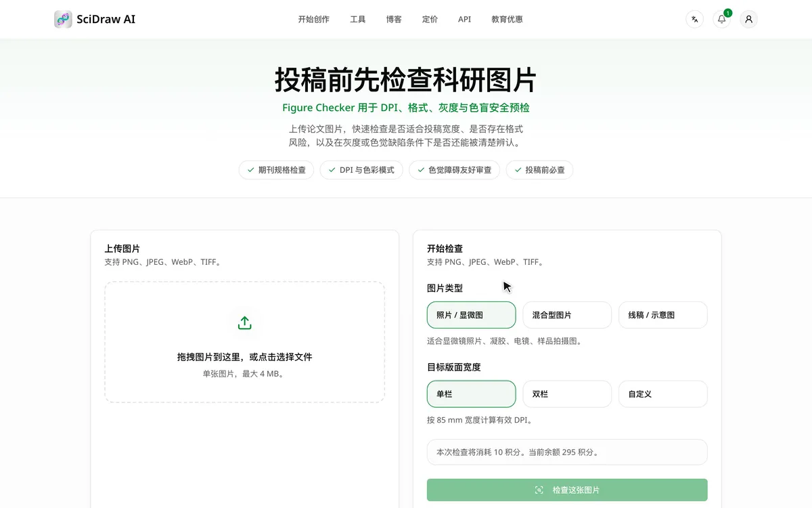The image size is (812, 508).
Task: Click the 期刊规格检查 badge
Action: (276, 170)
